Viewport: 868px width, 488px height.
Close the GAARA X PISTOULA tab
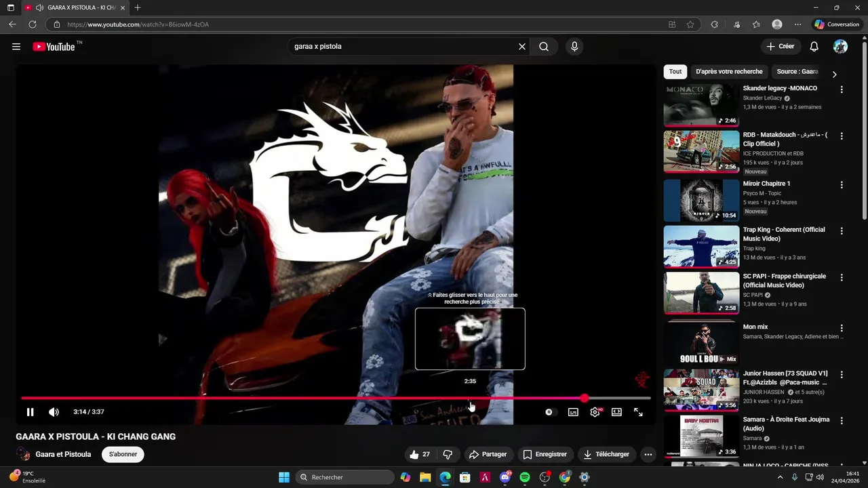click(x=123, y=7)
